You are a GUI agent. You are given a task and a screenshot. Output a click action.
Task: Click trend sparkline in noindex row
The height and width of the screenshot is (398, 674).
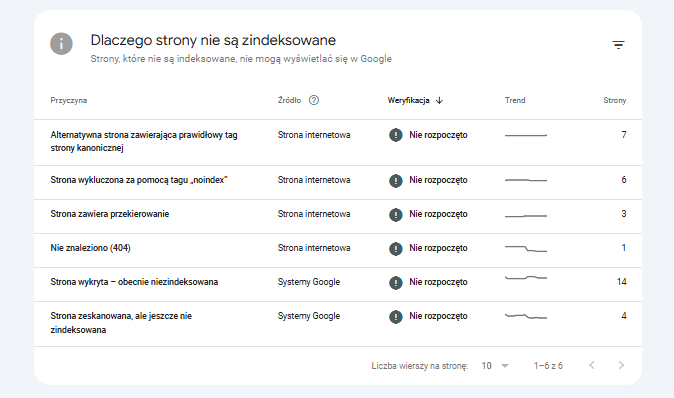coord(526,180)
